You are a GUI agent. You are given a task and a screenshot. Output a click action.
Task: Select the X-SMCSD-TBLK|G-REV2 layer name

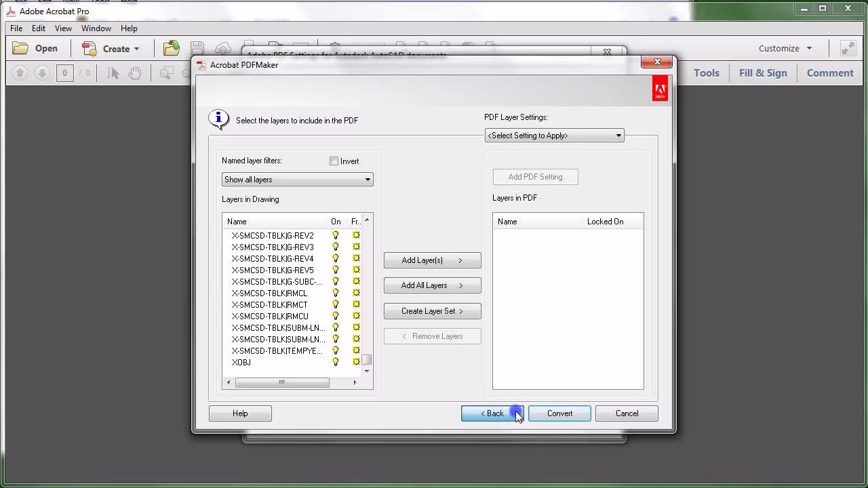coord(273,235)
